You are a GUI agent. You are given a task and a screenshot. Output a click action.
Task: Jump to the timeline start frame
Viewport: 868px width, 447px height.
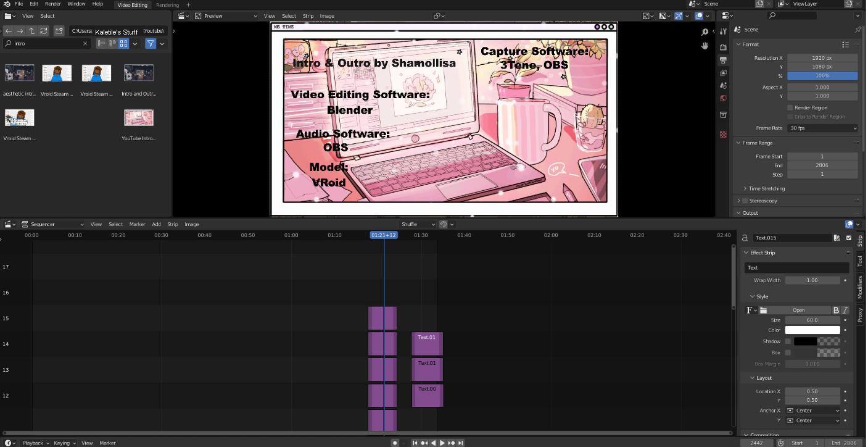[415, 443]
